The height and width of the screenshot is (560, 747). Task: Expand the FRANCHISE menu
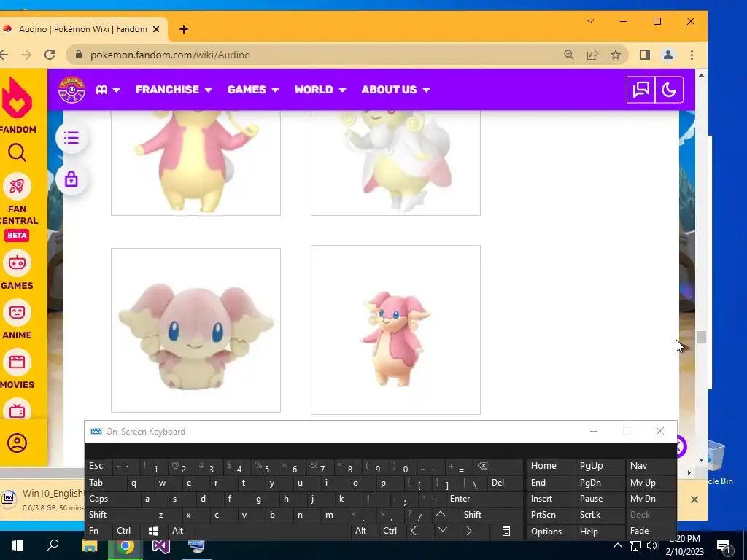174,90
